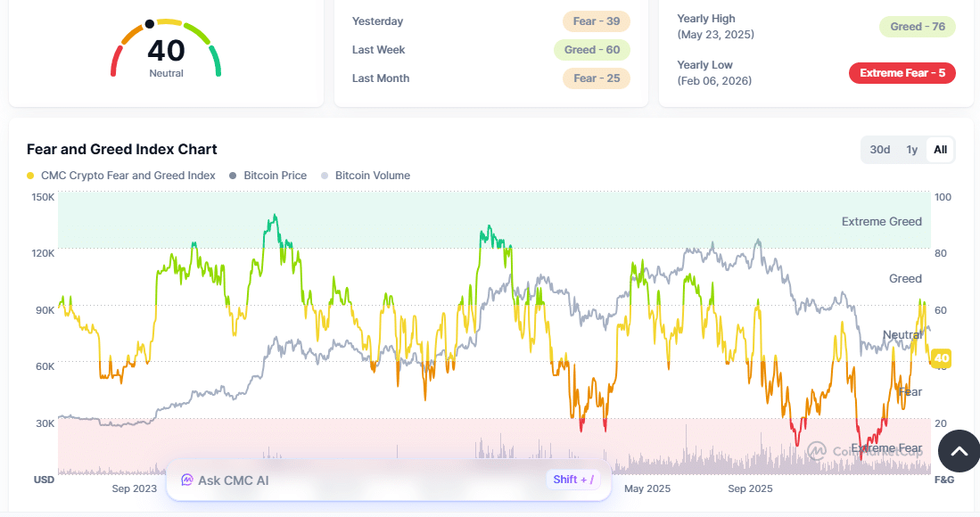Click inside the Ask CMC AI input field
This screenshot has height=517, width=980.
[x=357, y=480]
